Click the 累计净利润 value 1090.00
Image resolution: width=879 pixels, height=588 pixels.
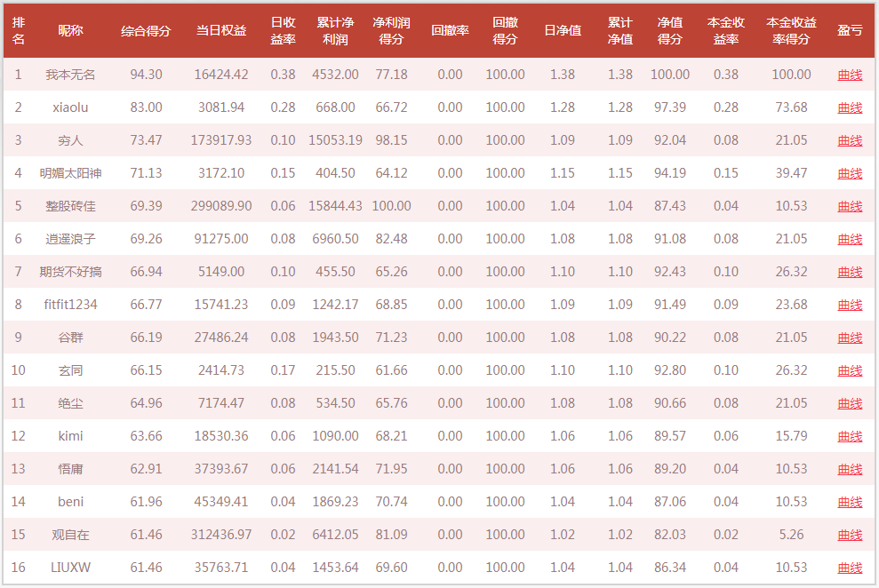335,436
